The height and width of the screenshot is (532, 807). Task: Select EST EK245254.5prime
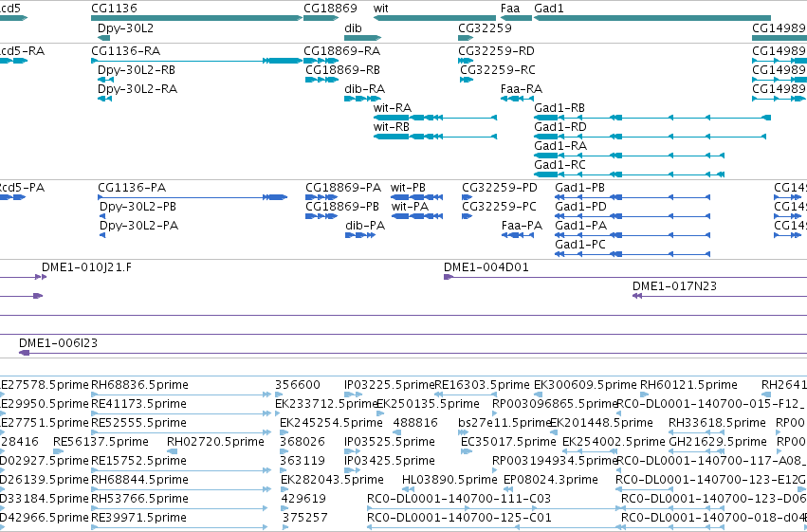pyautogui.click(x=284, y=432)
